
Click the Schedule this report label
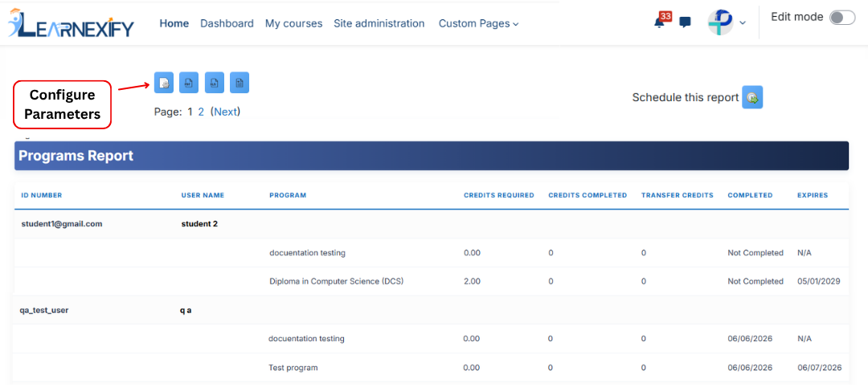686,98
